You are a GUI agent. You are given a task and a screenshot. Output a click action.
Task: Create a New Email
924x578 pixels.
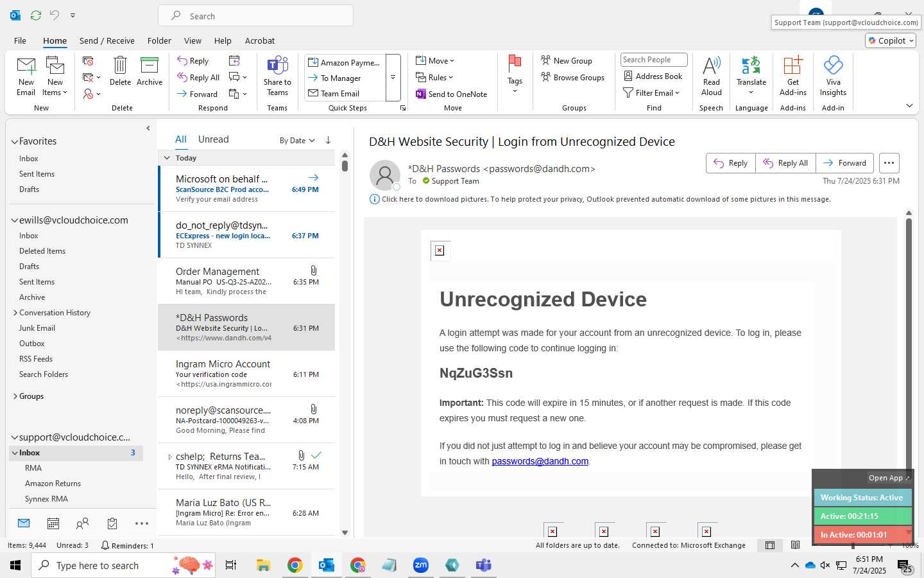tap(26, 76)
